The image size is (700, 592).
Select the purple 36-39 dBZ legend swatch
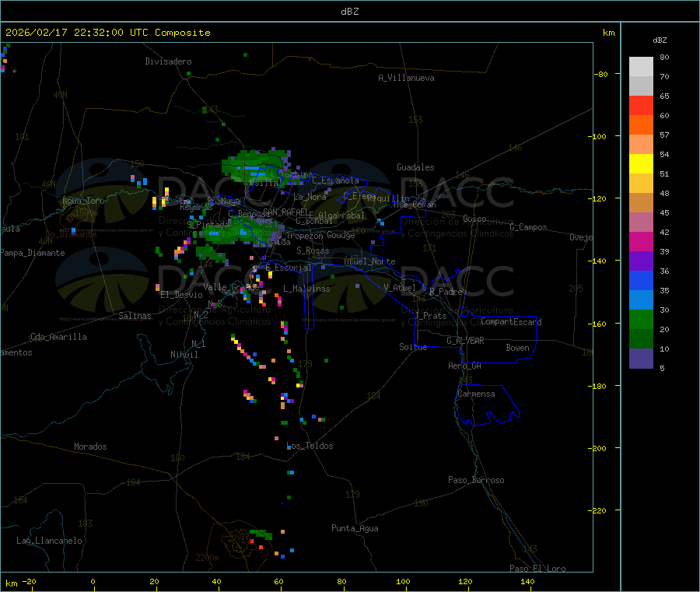(641, 261)
